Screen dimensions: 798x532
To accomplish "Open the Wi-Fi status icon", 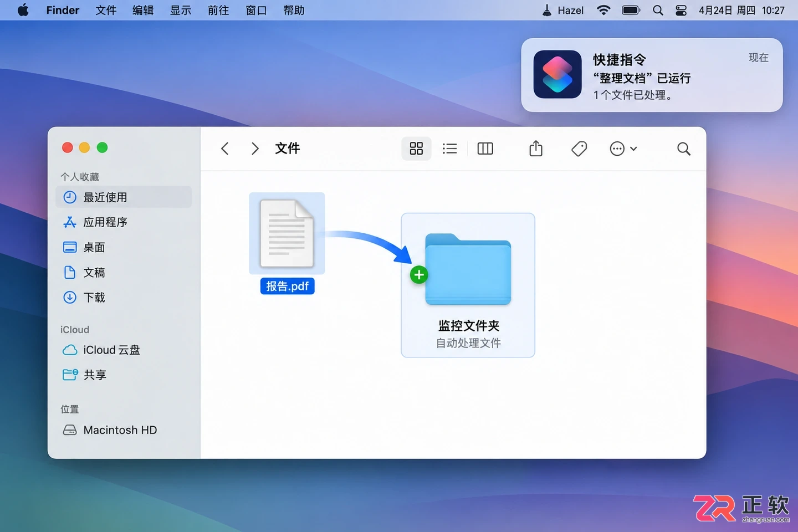I will click(603, 10).
